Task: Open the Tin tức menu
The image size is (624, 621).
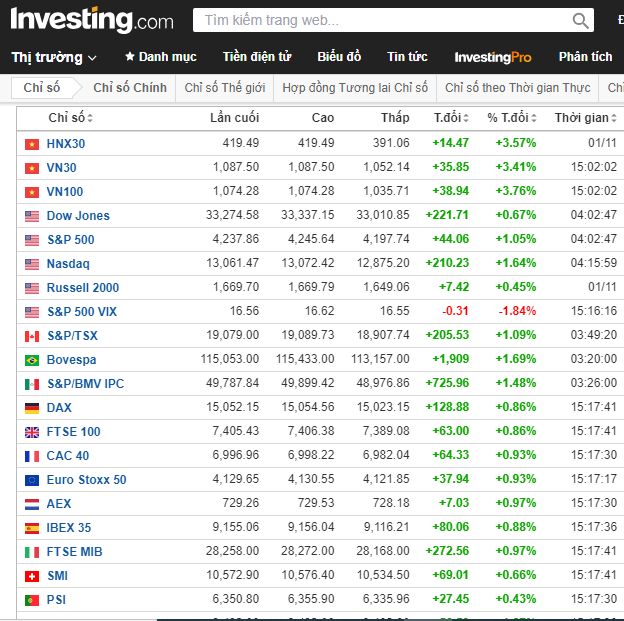Action: [x=408, y=57]
